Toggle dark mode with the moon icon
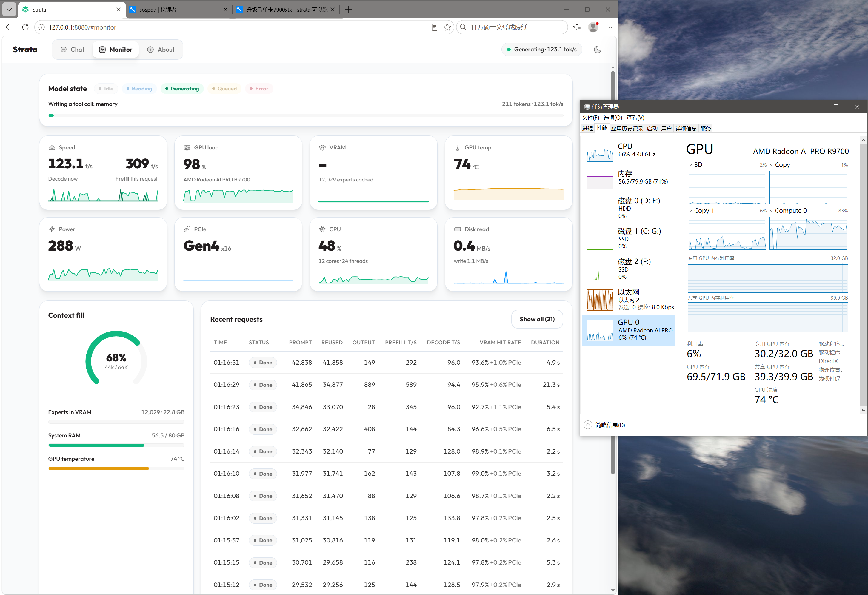The image size is (868, 595). 597,50
